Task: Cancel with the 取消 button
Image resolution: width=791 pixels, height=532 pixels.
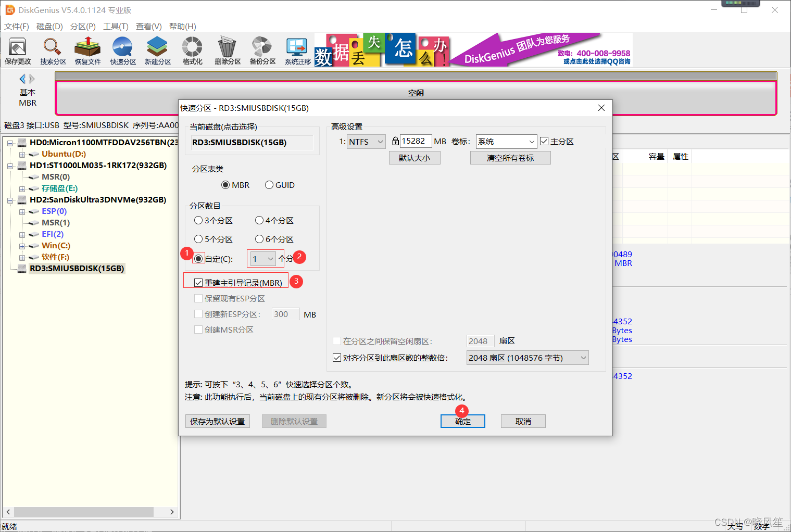Action: [x=523, y=421]
